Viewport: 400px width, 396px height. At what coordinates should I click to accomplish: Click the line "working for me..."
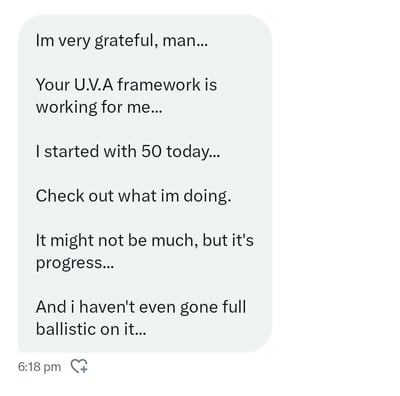[99, 107]
